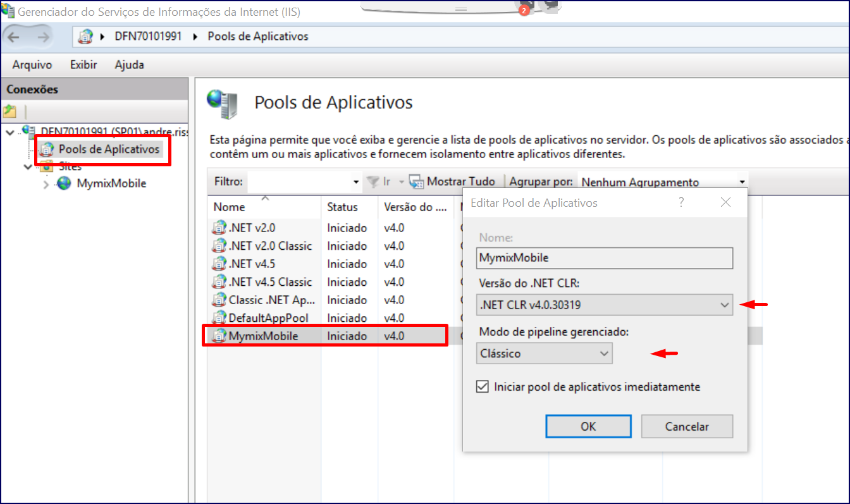Open the Ajuda menu

coord(130,65)
